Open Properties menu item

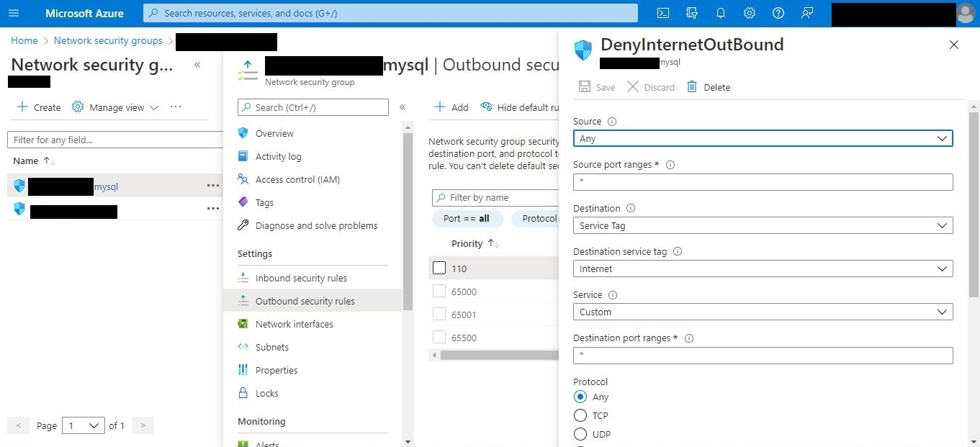coord(277,370)
